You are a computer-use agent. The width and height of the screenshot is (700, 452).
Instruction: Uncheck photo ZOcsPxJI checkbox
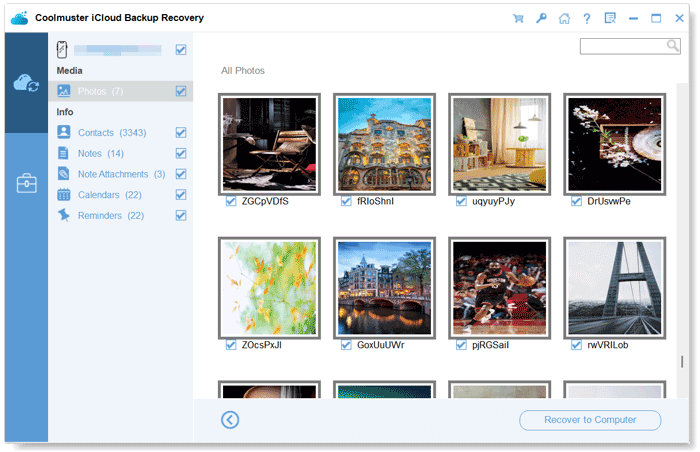231,345
